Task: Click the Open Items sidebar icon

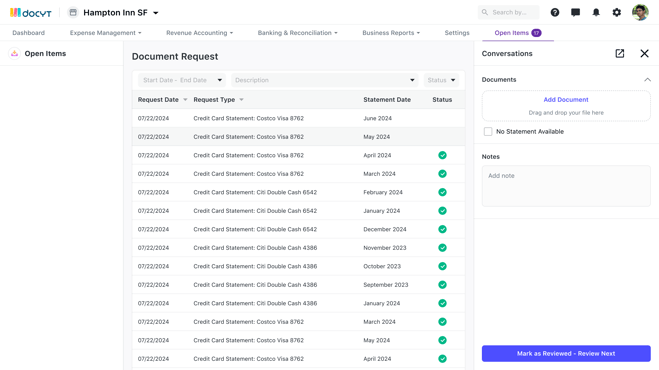Action: click(x=15, y=53)
